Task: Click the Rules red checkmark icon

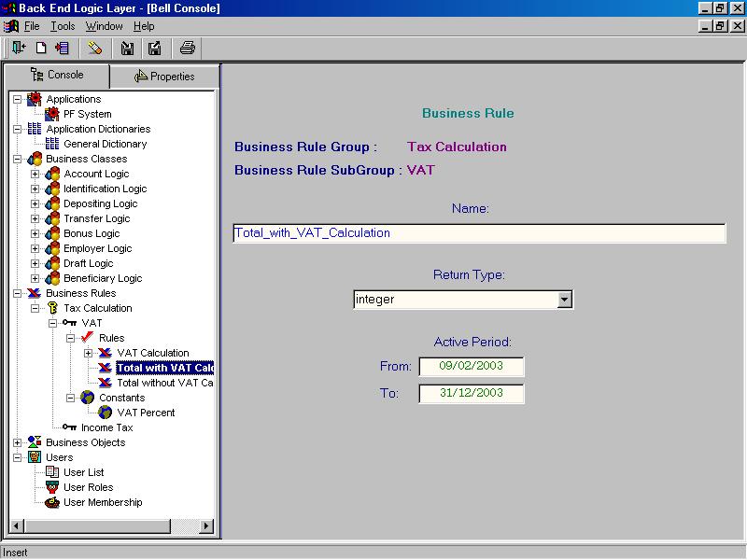Action: [87, 338]
